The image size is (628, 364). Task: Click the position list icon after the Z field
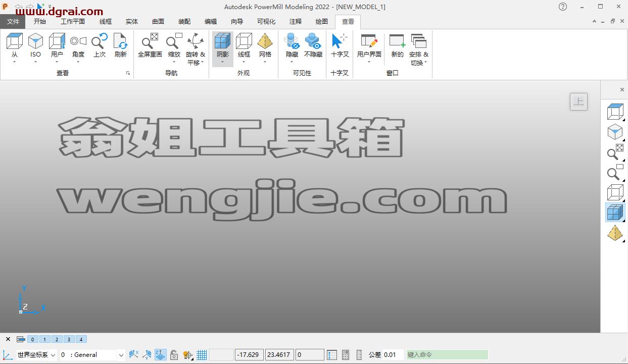[332, 355]
